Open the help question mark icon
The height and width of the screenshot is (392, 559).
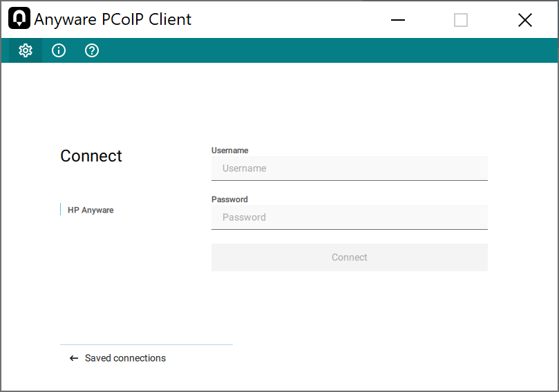92,50
